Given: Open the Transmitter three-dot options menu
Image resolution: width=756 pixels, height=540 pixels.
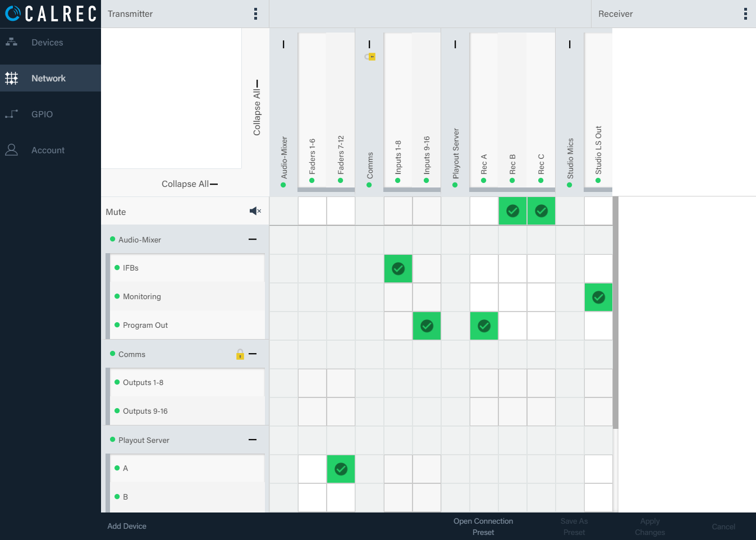Looking at the screenshot, I should click(255, 14).
